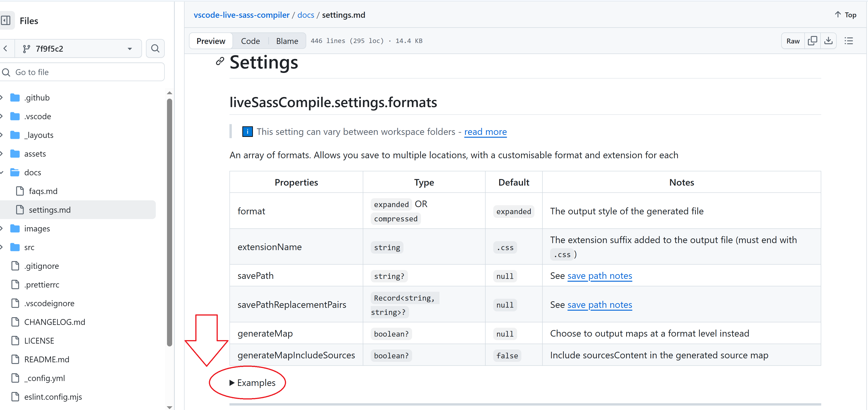868x410 pixels.
Task: Download the raw file icon
Action: tap(828, 41)
